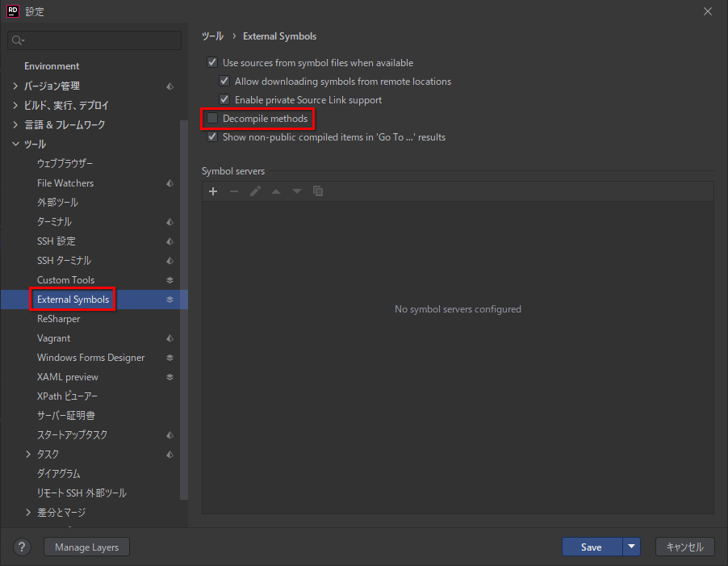Click the move down arrow icon
The width and height of the screenshot is (728, 566).
[297, 191]
